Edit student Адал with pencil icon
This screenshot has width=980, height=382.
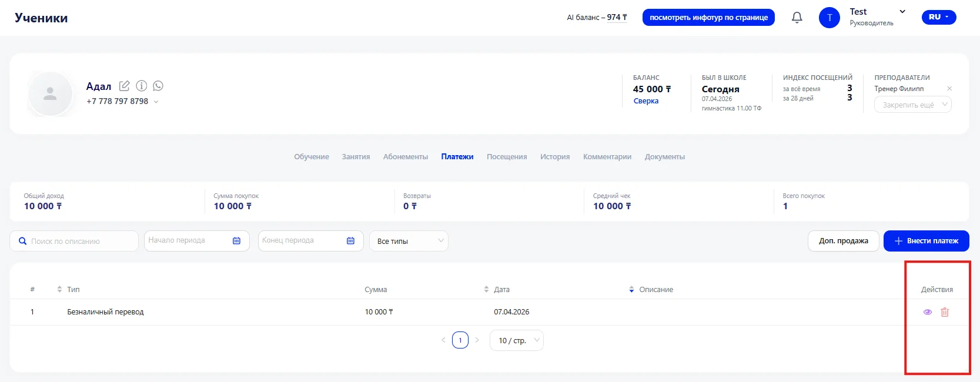click(x=124, y=86)
